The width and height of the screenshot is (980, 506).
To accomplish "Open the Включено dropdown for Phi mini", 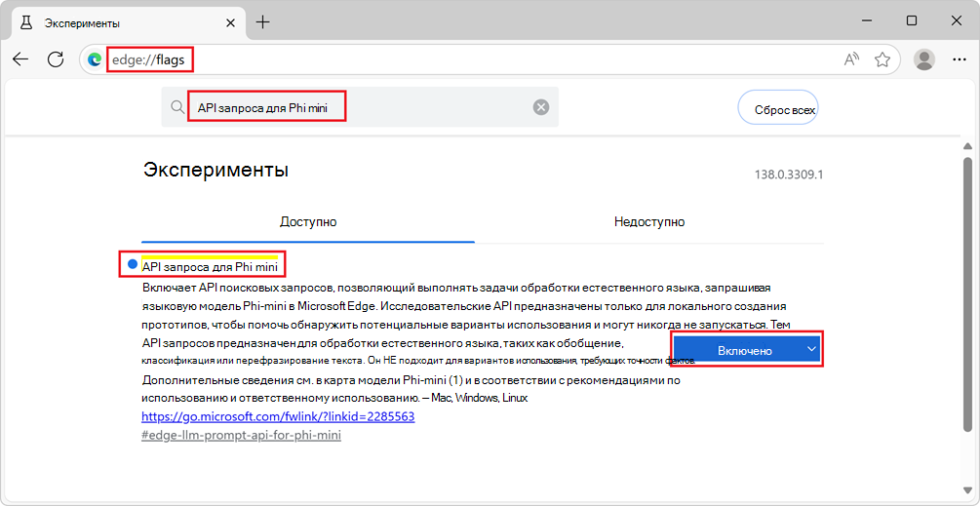I will click(x=746, y=350).
